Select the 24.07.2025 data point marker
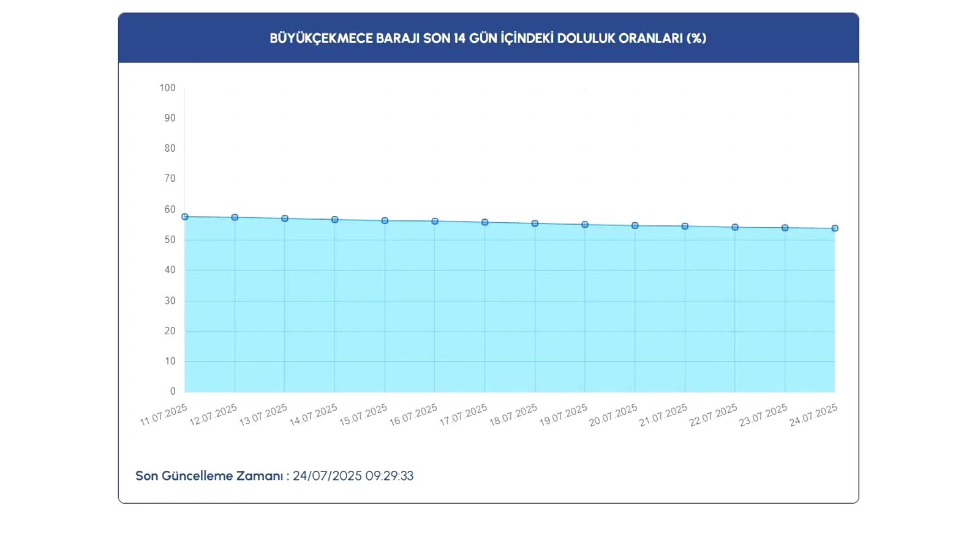Viewport: 980px width, 551px height. click(x=835, y=228)
